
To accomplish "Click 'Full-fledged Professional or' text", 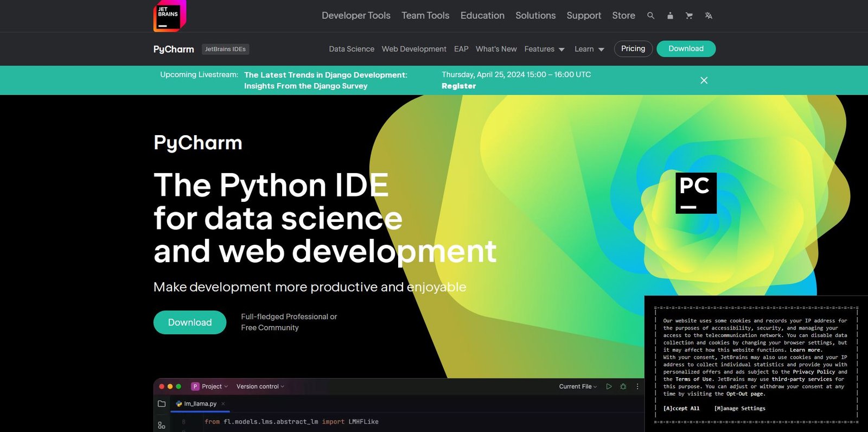I will [289, 316].
